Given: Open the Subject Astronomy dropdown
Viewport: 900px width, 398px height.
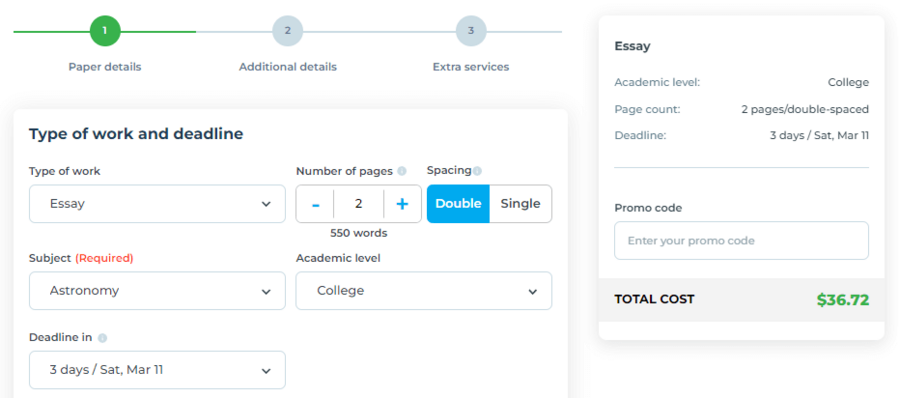Looking at the screenshot, I should (157, 291).
